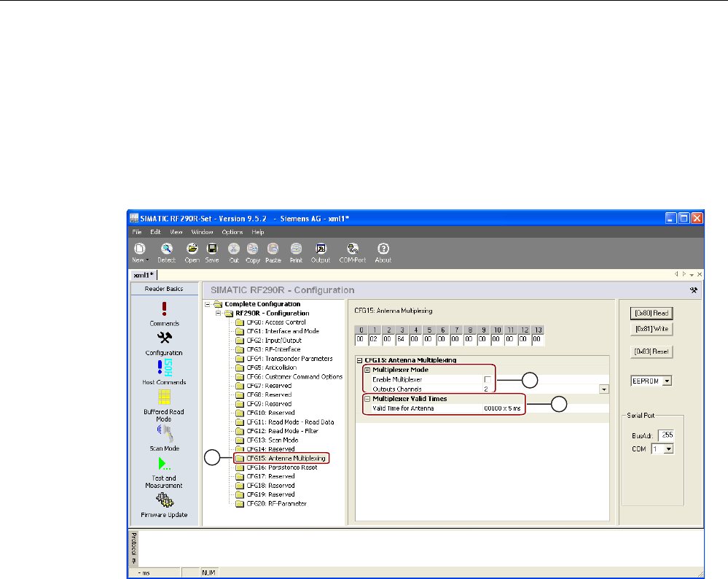
Task: Select CFG13: Scan Mode tree item
Action: coord(273,440)
